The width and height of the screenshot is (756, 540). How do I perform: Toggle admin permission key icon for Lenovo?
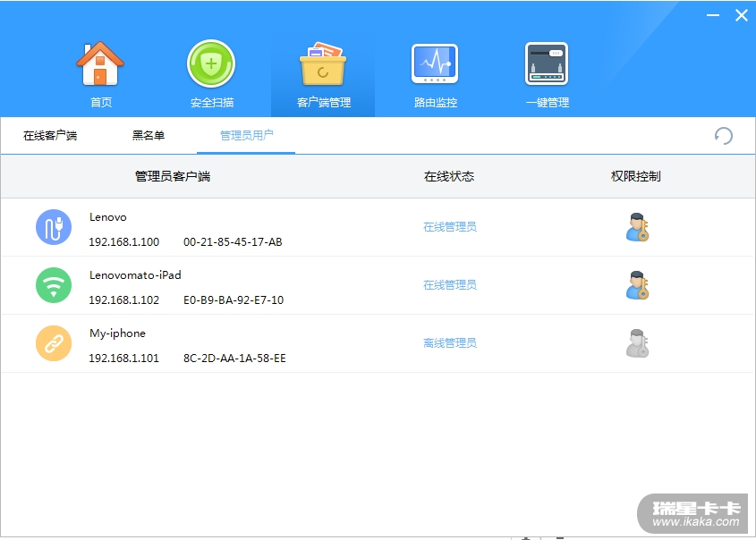coord(637,227)
